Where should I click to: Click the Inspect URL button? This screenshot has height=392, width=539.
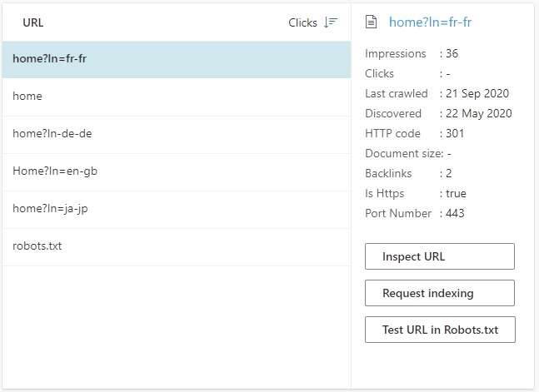[x=440, y=256]
